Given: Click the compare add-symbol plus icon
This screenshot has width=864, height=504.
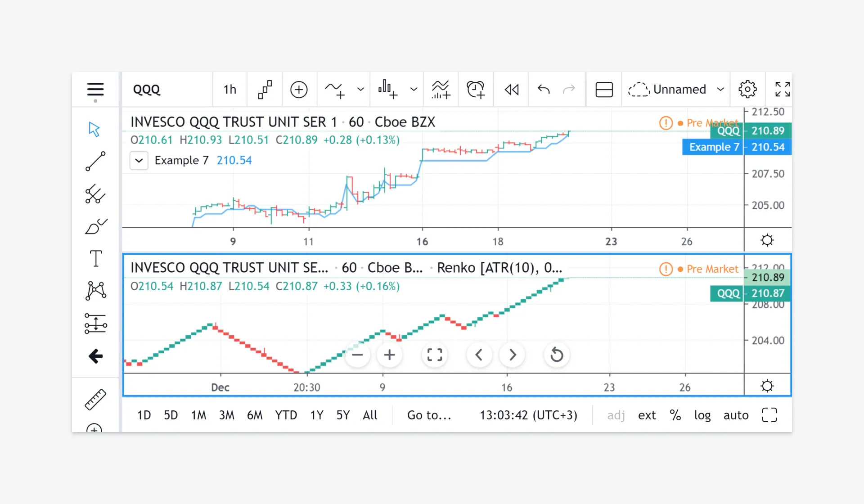Looking at the screenshot, I should coord(299,90).
